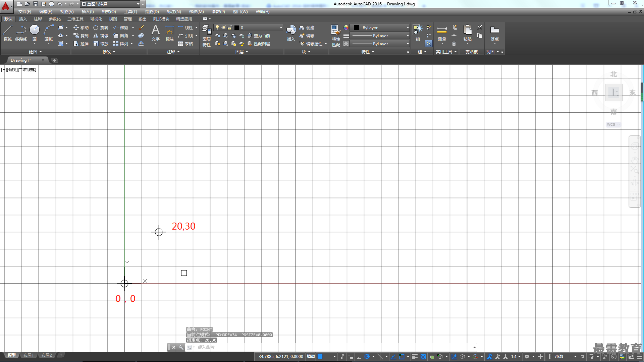This screenshot has height=362, width=644.
Task: Open the File (文件) menu
Action: pyautogui.click(x=25, y=12)
